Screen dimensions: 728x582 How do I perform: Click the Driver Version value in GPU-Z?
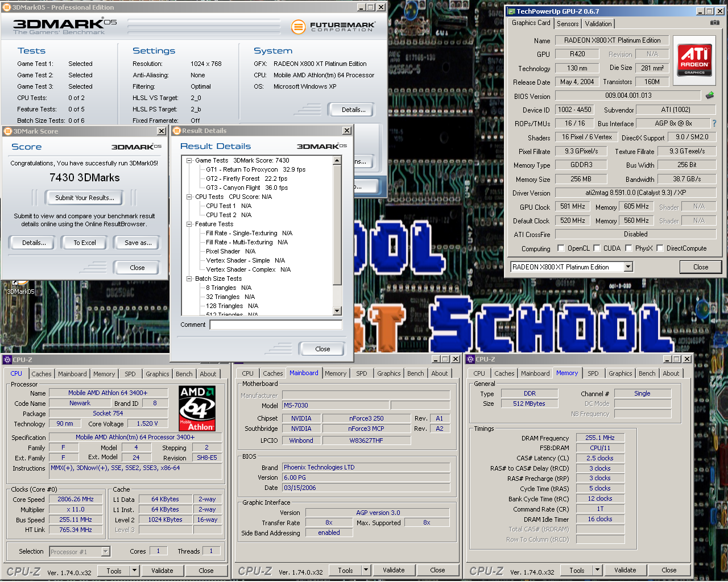[635, 193]
